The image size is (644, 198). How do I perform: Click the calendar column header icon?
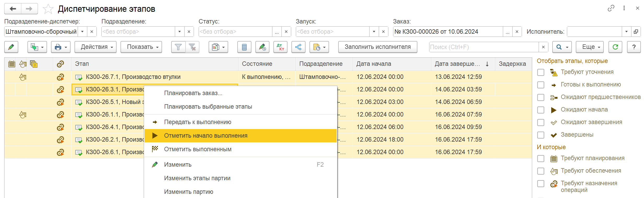11,64
